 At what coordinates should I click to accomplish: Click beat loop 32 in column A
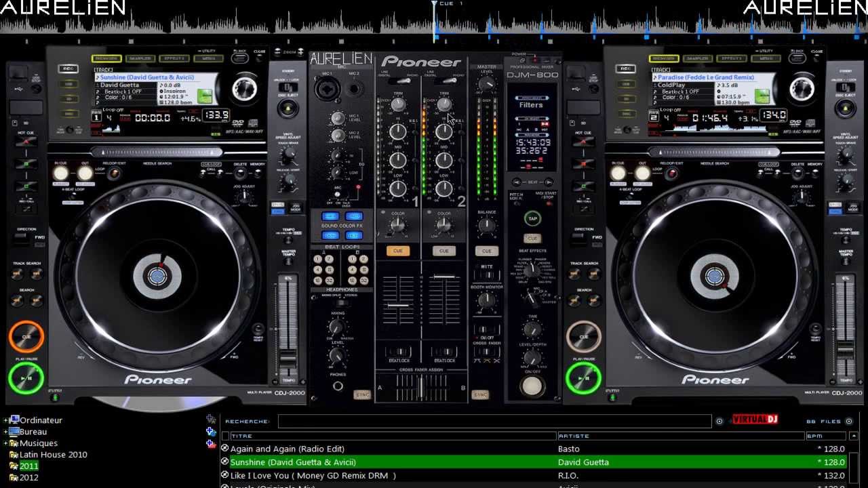(329, 280)
